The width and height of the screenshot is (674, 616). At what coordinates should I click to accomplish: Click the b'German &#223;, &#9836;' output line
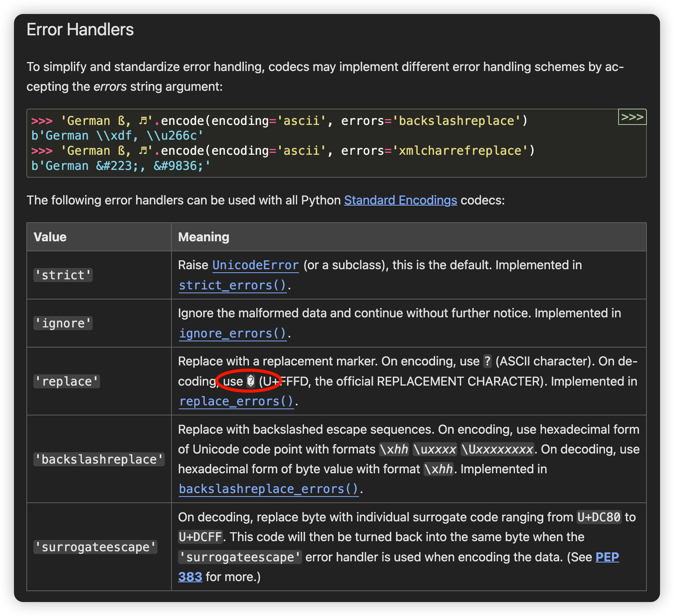coord(121,166)
